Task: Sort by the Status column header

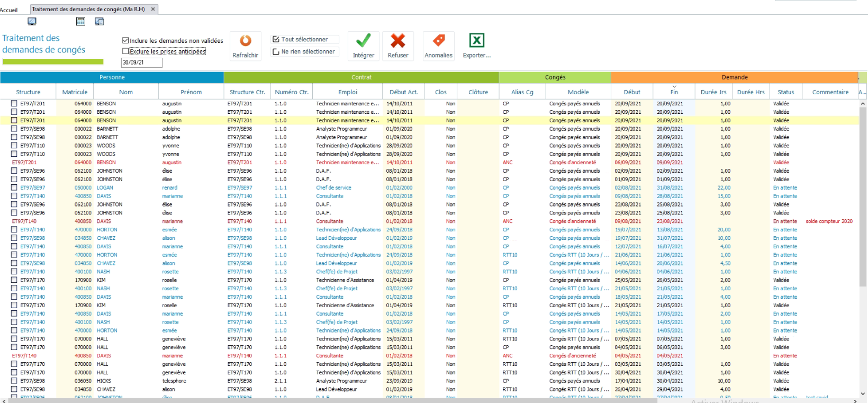Action: 786,92
